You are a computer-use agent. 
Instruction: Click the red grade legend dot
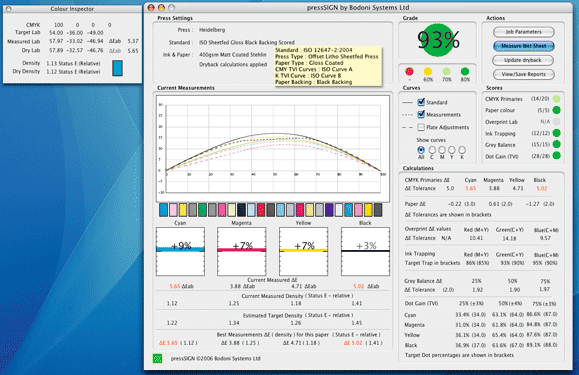click(x=409, y=72)
